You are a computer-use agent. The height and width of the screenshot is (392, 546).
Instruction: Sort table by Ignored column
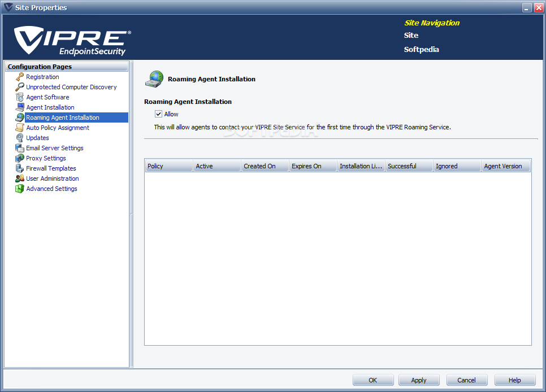point(457,166)
